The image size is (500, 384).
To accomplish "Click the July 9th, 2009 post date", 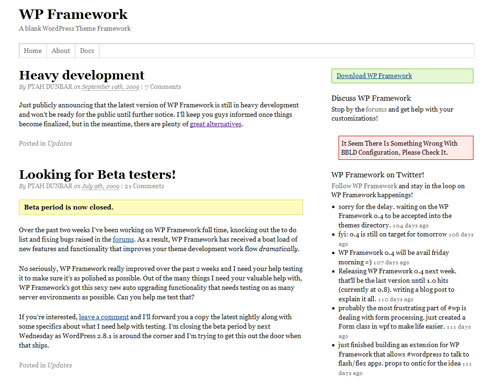I will pos(100,186).
